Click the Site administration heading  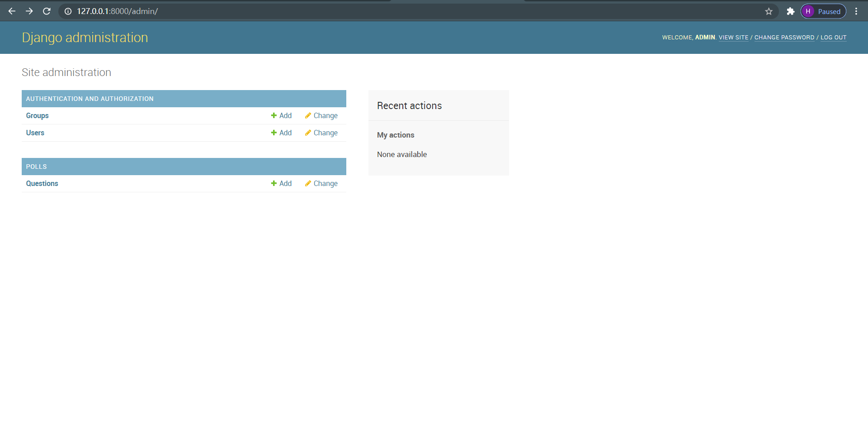(x=66, y=72)
